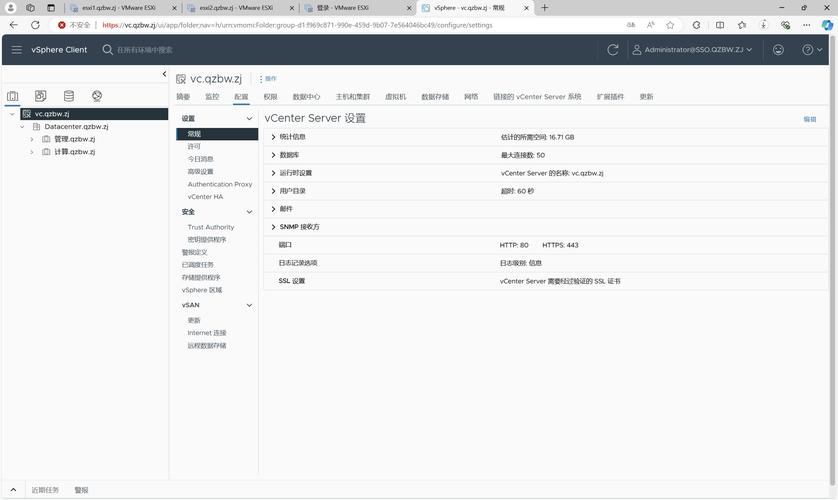Click the 不安全 not-secure warning icon
This screenshot has height=500, width=838.
click(x=62, y=25)
